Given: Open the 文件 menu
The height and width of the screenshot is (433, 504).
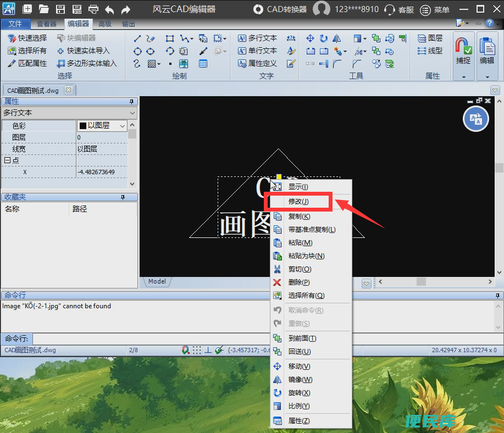Looking at the screenshot, I should tap(15, 24).
